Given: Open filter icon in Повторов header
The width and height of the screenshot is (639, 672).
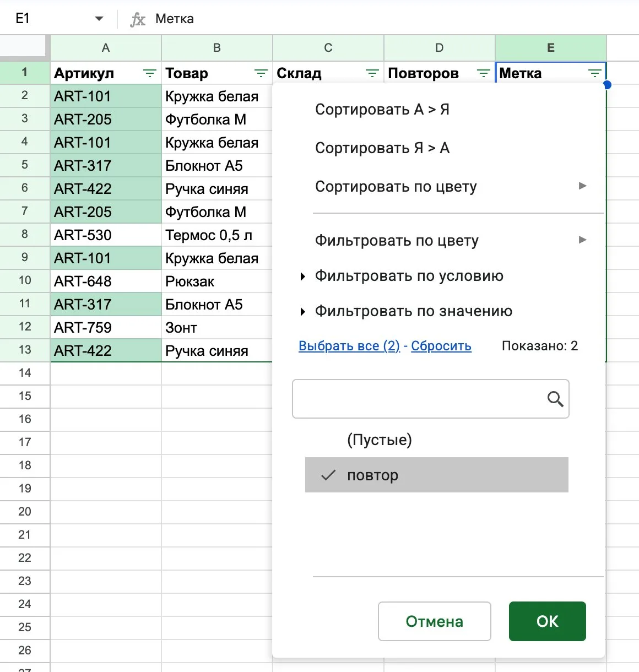Looking at the screenshot, I should click(x=483, y=73).
